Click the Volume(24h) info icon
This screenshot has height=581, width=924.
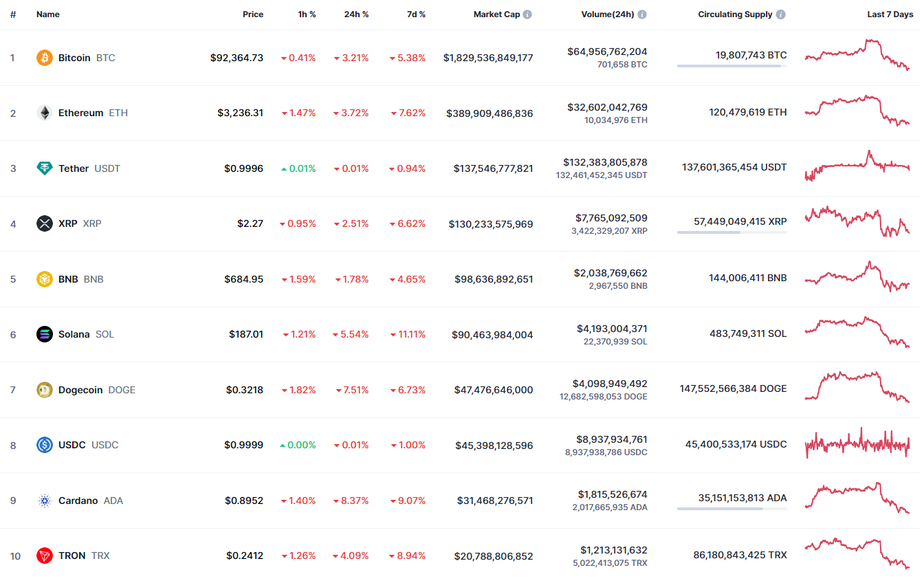(641, 14)
